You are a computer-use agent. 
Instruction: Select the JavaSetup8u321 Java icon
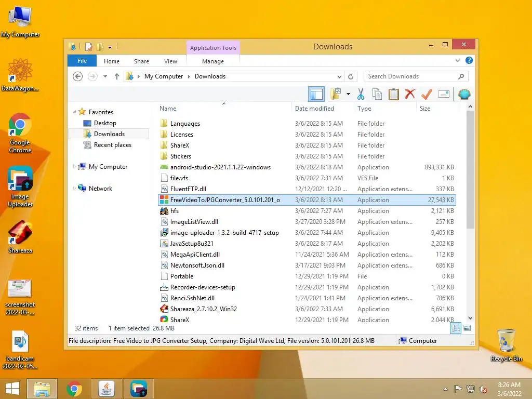click(164, 243)
